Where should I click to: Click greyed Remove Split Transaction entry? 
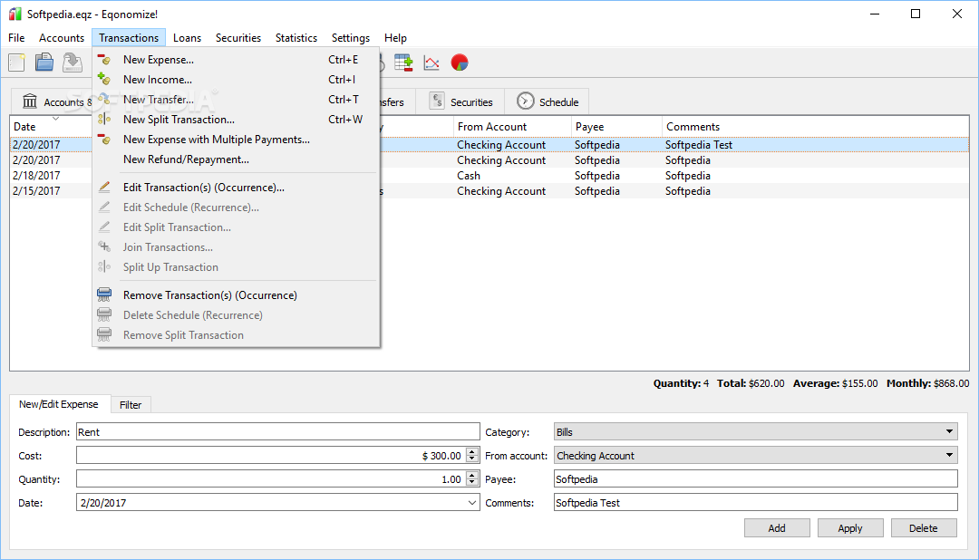[x=236, y=335]
